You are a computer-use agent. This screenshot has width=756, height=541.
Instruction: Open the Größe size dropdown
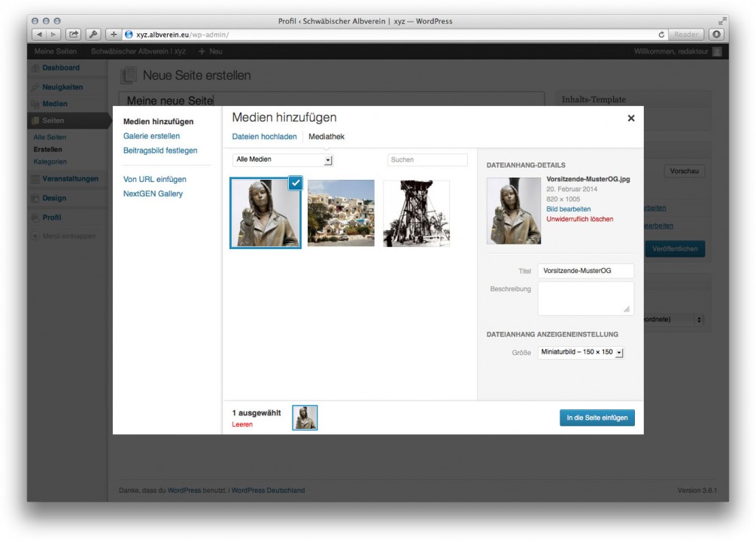coord(581,352)
